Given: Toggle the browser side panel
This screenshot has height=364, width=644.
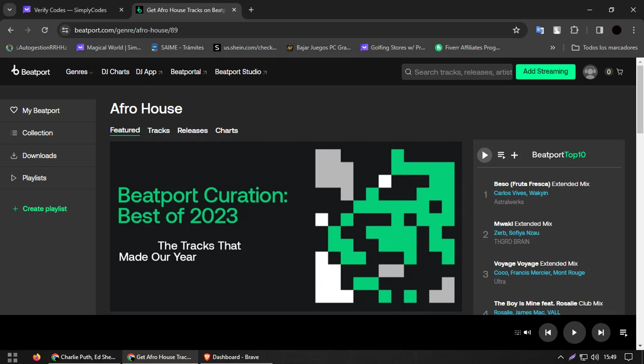Looking at the screenshot, I should pos(599,30).
